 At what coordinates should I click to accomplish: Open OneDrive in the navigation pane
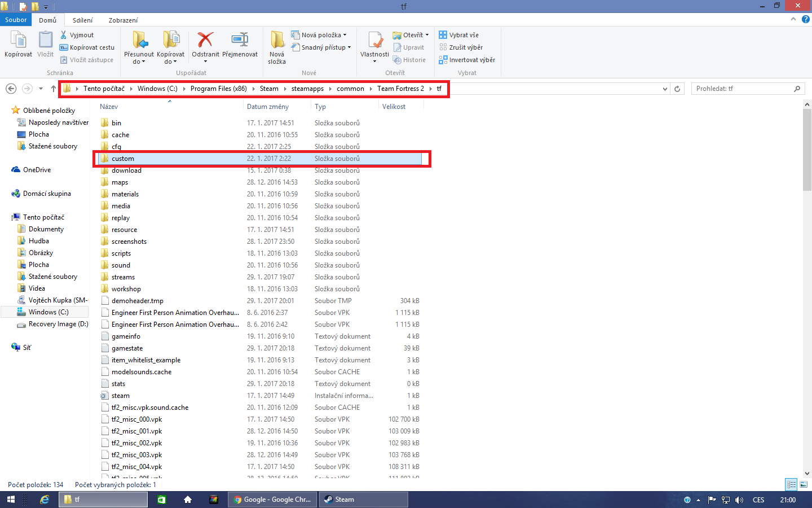(x=37, y=170)
